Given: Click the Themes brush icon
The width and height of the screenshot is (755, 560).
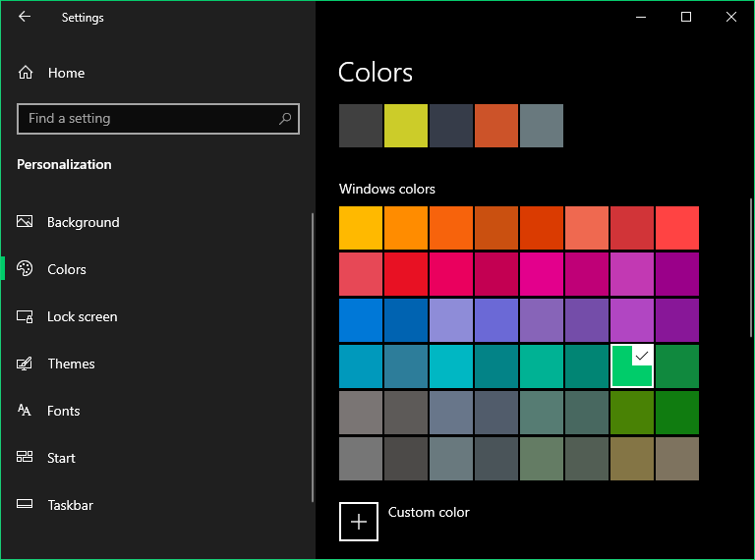Looking at the screenshot, I should [26, 364].
